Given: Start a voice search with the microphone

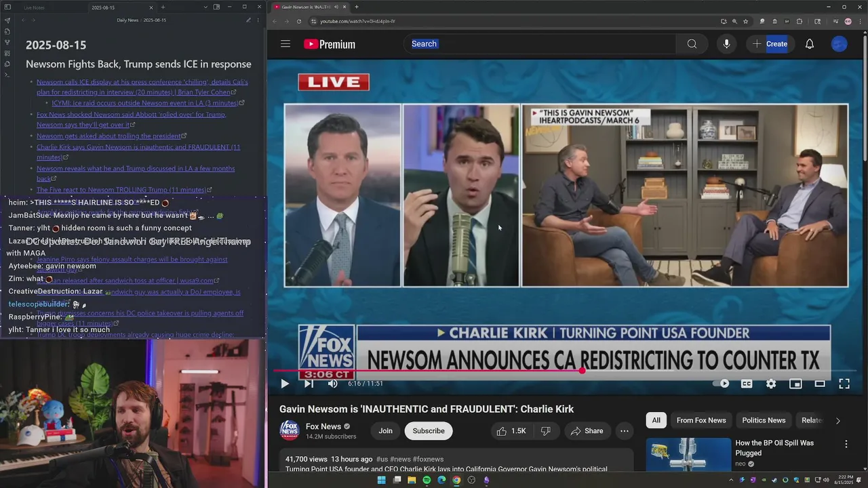Looking at the screenshot, I should tap(726, 44).
